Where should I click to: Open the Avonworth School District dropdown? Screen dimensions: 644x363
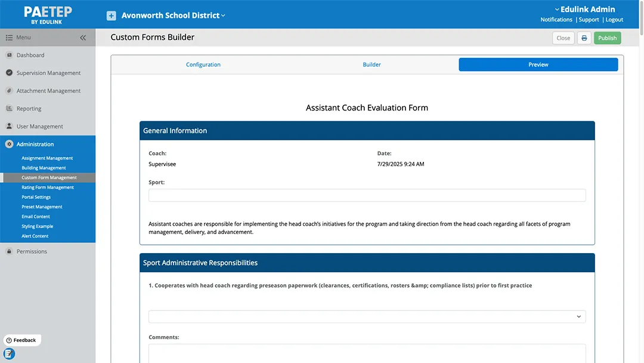(173, 16)
